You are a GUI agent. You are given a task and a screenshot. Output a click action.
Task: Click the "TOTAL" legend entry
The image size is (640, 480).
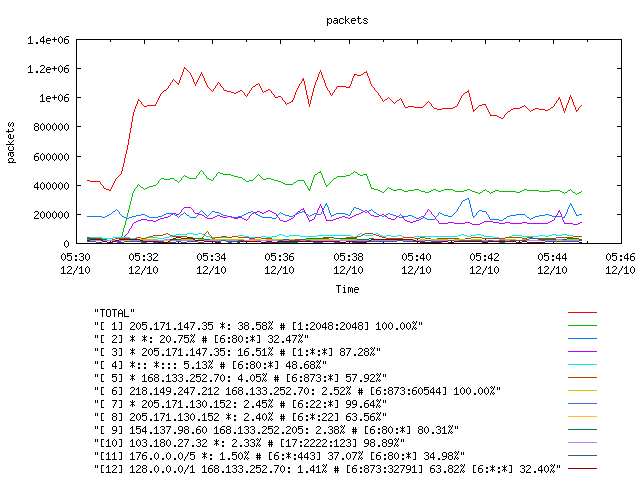(x=114, y=313)
